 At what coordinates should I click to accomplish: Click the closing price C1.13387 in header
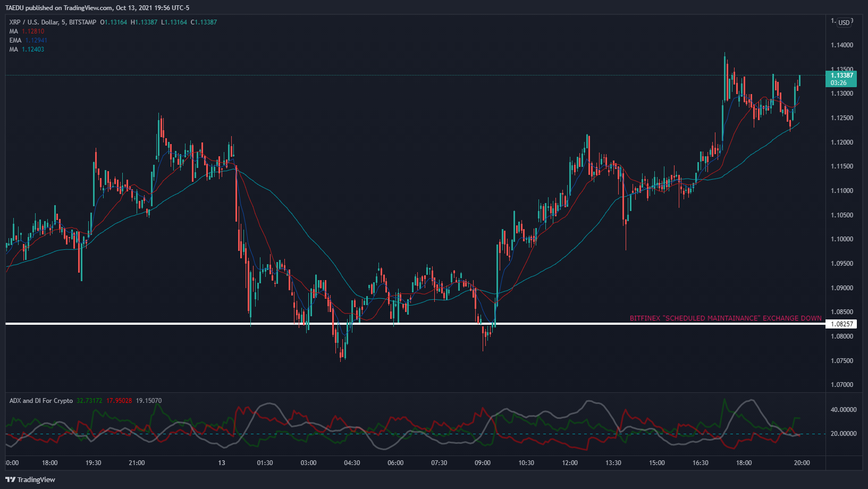click(204, 22)
